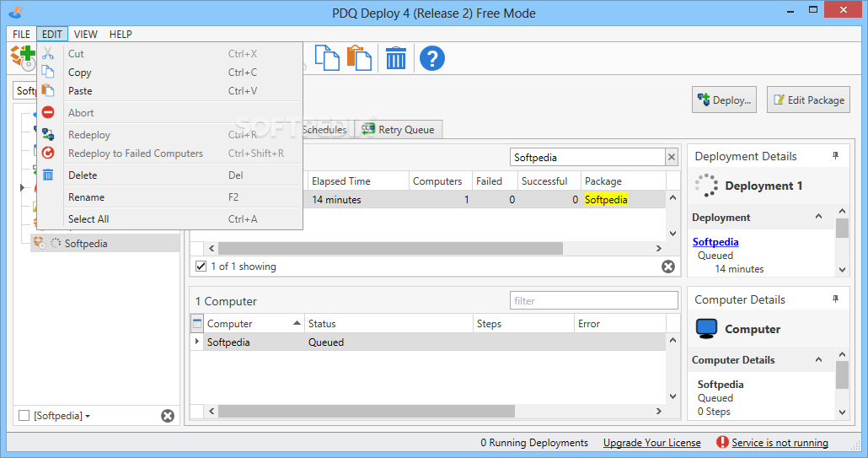Click the Copy toolbar icon
868x458 pixels.
pyautogui.click(x=327, y=57)
